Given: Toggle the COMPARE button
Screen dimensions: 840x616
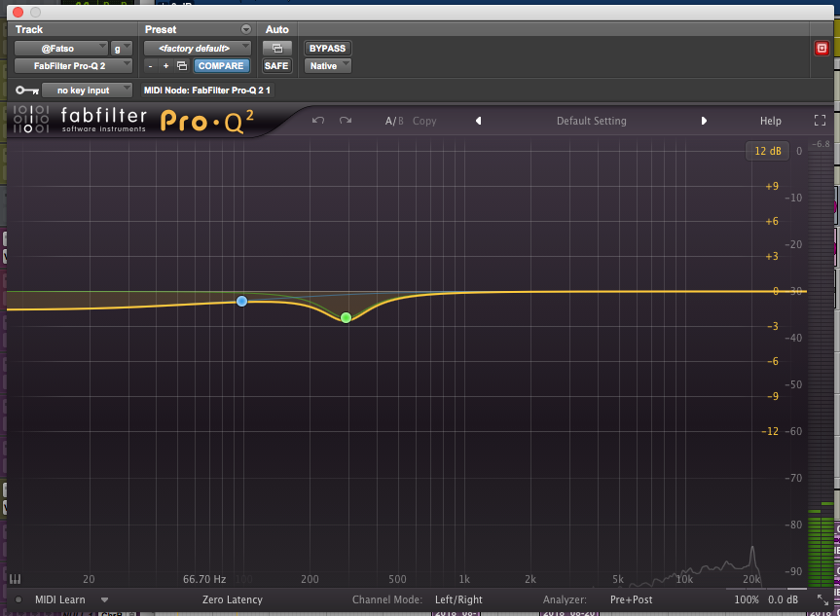Looking at the screenshot, I should 221,66.
